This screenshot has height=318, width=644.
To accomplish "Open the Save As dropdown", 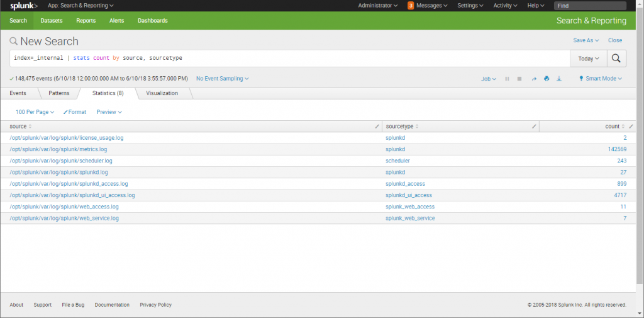I will coord(586,40).
